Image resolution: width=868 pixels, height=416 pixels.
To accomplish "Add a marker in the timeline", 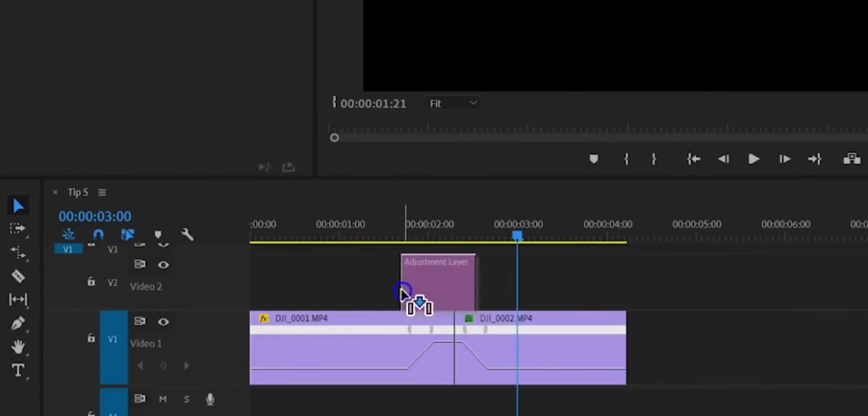I will [x=158, y=235].
